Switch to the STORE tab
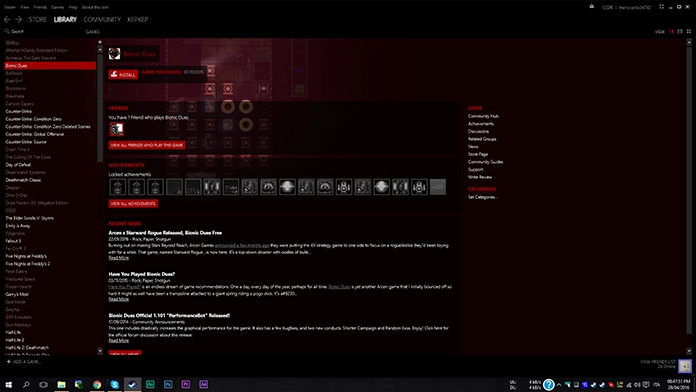Viewport: 696px width, 392px height. 38,20
